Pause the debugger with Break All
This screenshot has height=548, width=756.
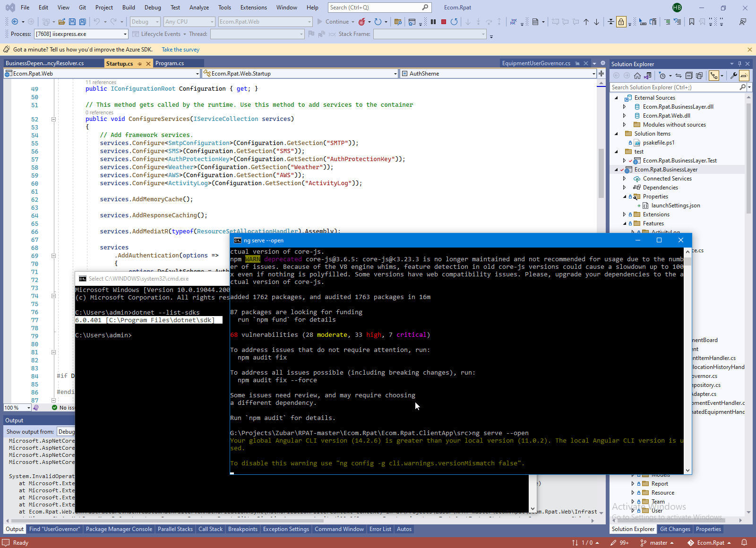coord(433,22)
